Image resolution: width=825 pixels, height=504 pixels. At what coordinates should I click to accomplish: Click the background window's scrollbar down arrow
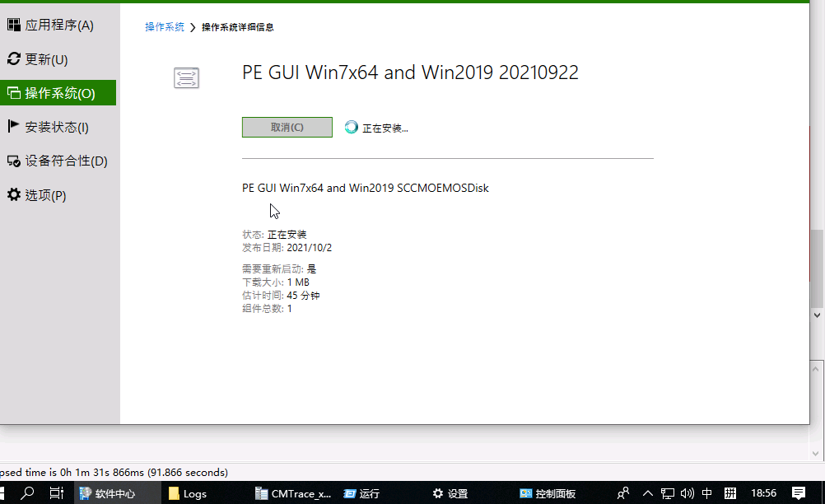pos(817,315)
